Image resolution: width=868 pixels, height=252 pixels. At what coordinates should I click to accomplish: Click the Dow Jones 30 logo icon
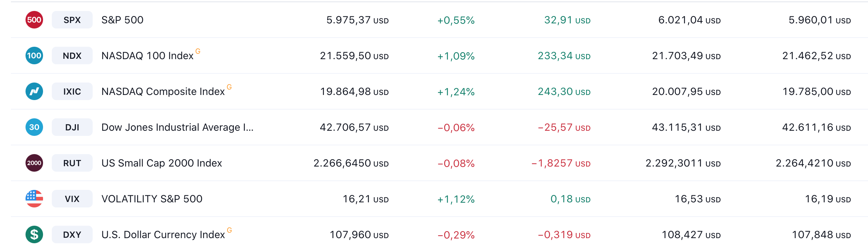point(34,127)
